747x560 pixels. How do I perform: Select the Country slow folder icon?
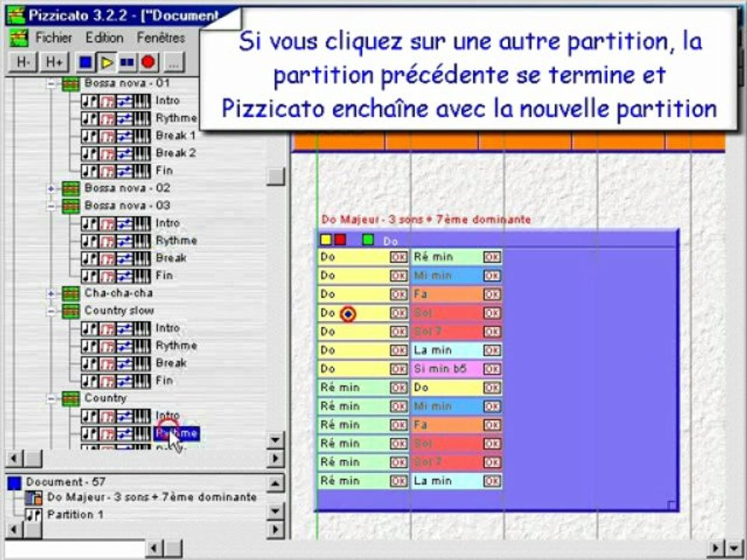(71, 311)
